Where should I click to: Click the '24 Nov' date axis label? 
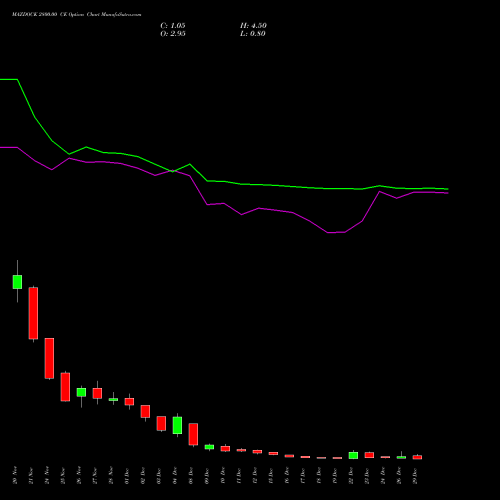[x=47, y=475]
